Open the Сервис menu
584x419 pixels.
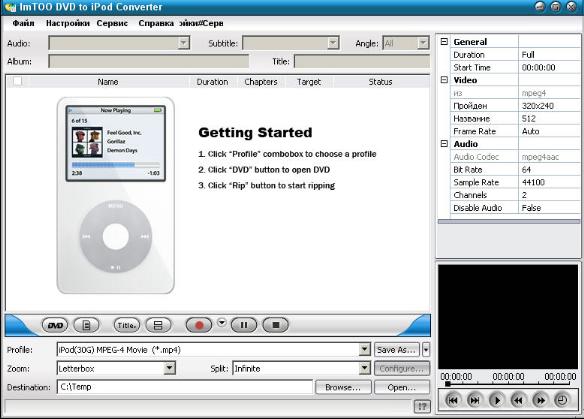pos(112,23)
